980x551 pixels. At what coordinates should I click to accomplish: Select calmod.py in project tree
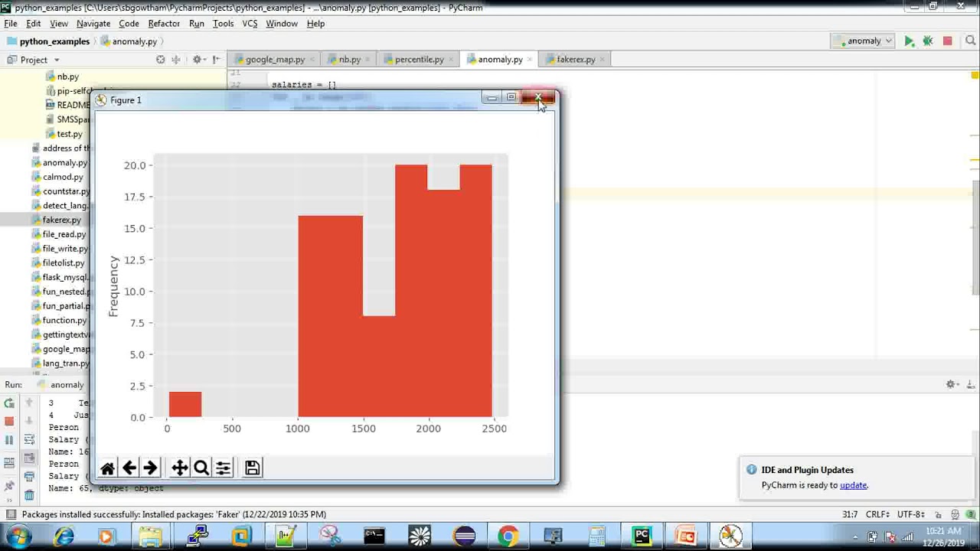63,177
